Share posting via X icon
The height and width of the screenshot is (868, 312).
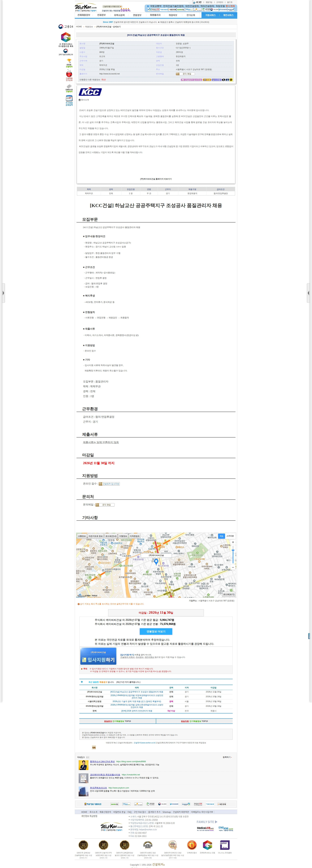click(x=223, y=80)
